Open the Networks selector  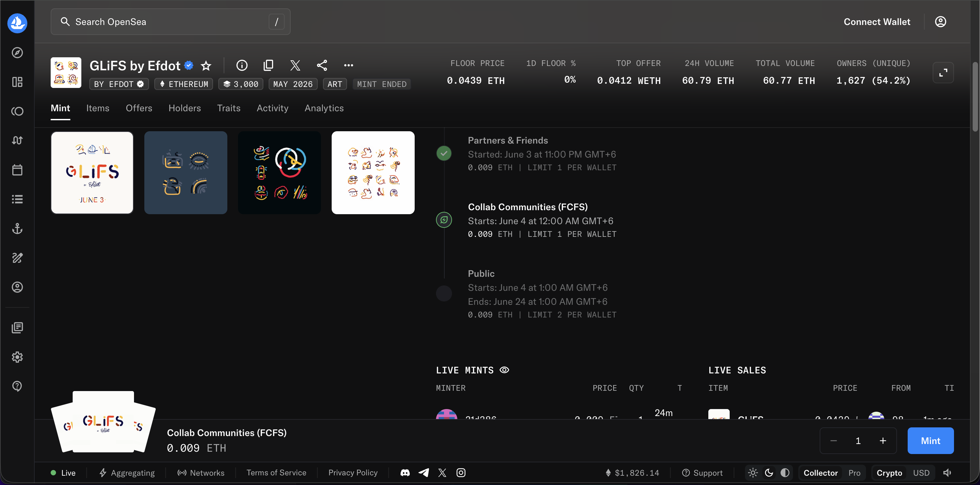point(201,473)
